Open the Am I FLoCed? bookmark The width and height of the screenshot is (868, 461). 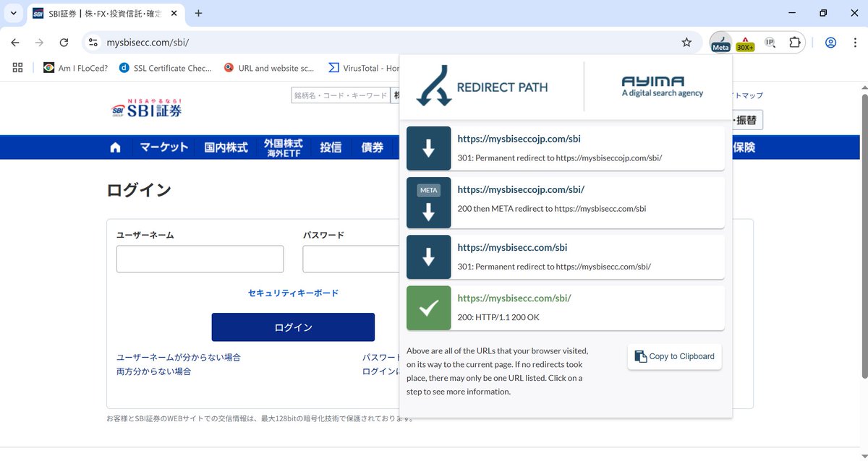coord(75,68)
